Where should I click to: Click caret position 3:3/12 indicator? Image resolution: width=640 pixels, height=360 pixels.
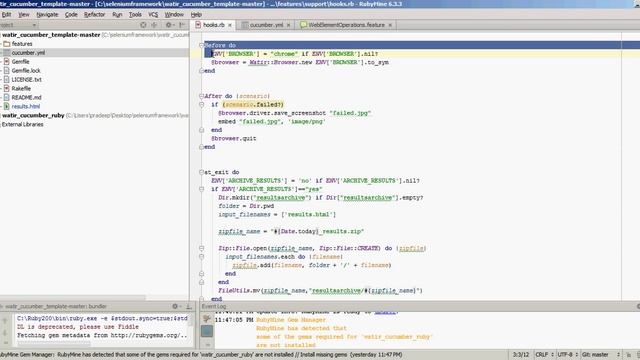coord(520,355)
